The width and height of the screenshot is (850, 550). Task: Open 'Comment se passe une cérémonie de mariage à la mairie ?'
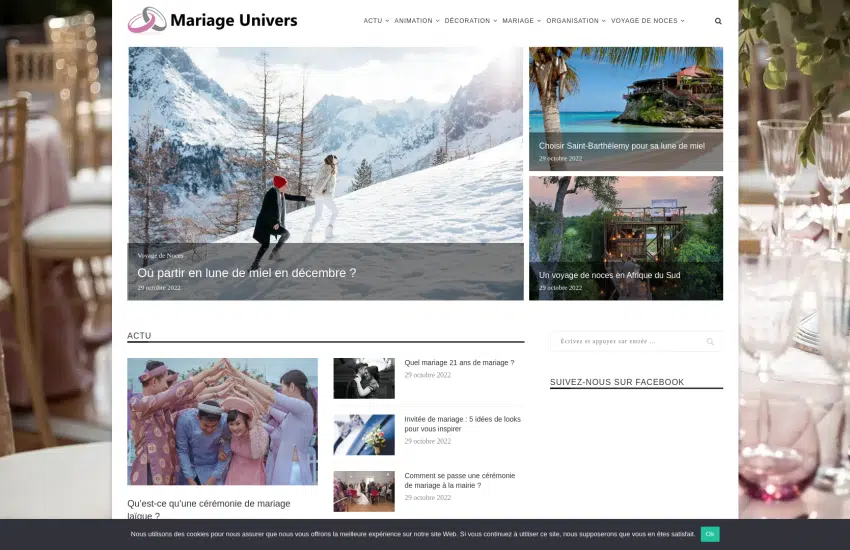click(459, 480)
